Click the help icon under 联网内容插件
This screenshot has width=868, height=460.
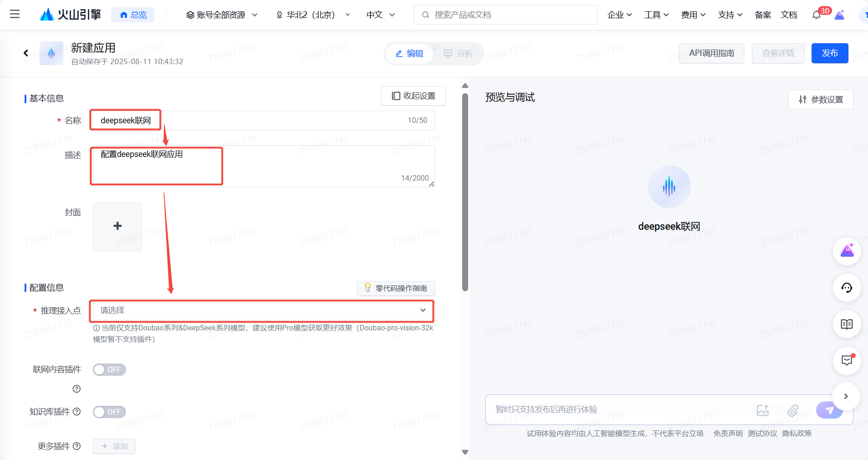(x=76, y=389)
